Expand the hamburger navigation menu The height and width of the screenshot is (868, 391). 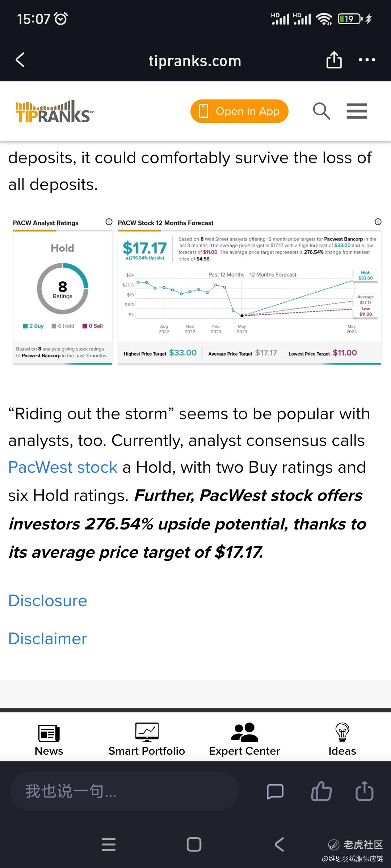pos(357,111)
